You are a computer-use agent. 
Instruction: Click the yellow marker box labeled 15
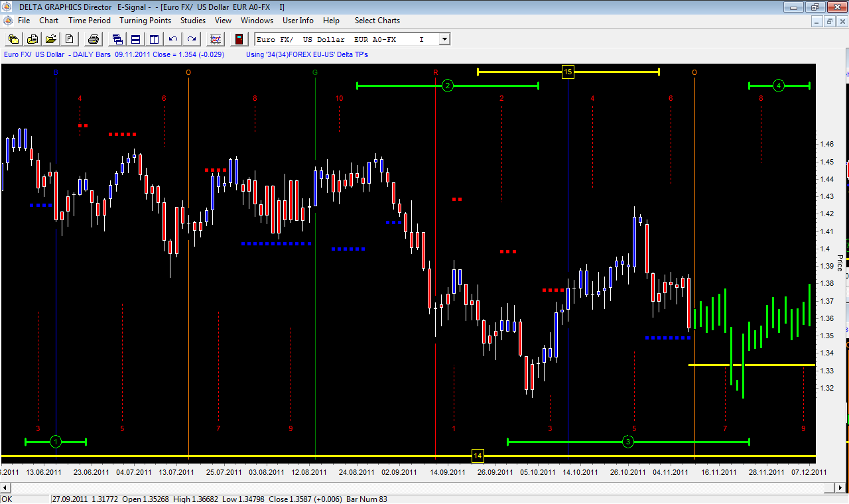coord(568,72)
